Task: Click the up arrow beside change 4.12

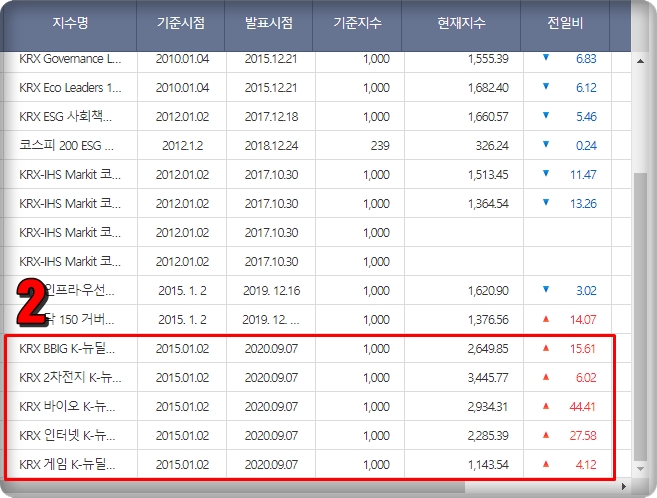Action: (546, 463)
